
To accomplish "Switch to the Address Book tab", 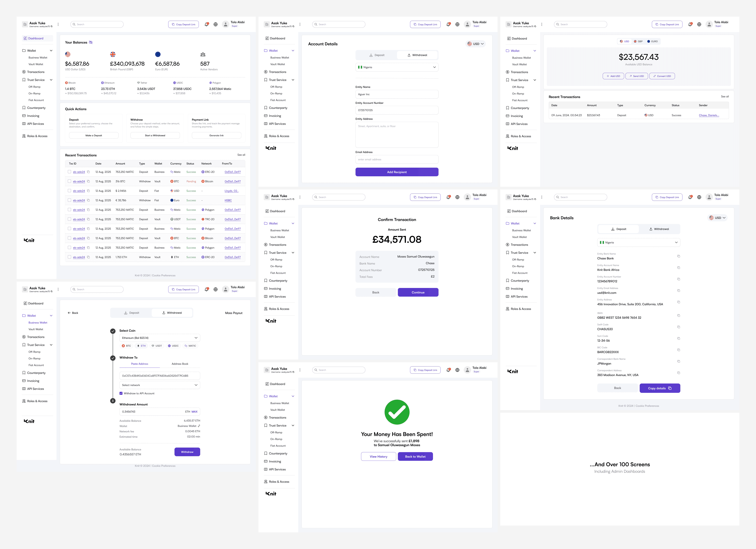I will pyautogui.click(x=180, y=364).
